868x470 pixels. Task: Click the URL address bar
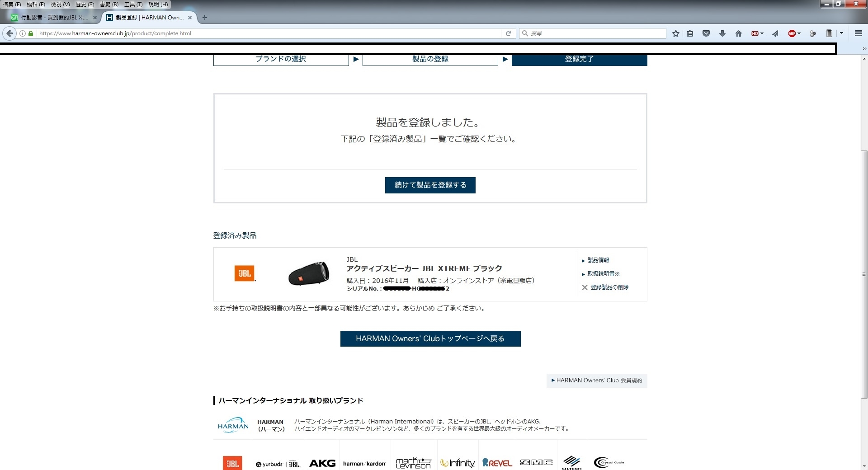coord(269,33)
